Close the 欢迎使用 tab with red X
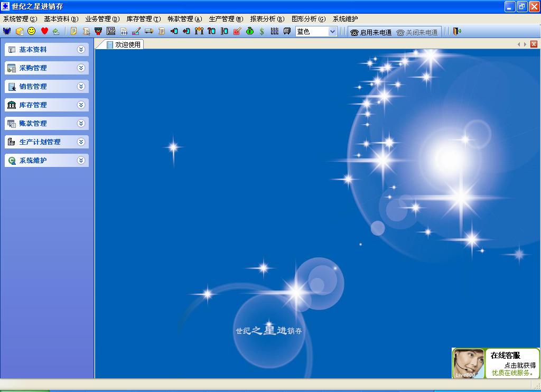This screenshot has width=541, height=392. [534, 44]
